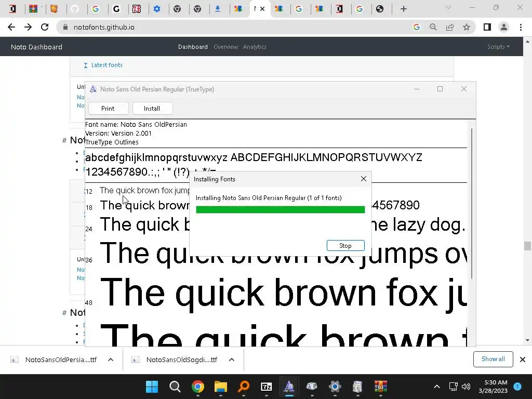532x399 pixels.
Task: Open the zoom magnifier icon in address bar
Action: pos(433,27)
